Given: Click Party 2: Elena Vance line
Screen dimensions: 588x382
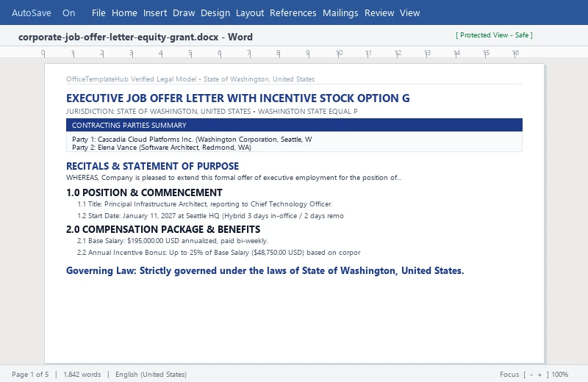Looking at the screenshot, I should pos(162,148).
